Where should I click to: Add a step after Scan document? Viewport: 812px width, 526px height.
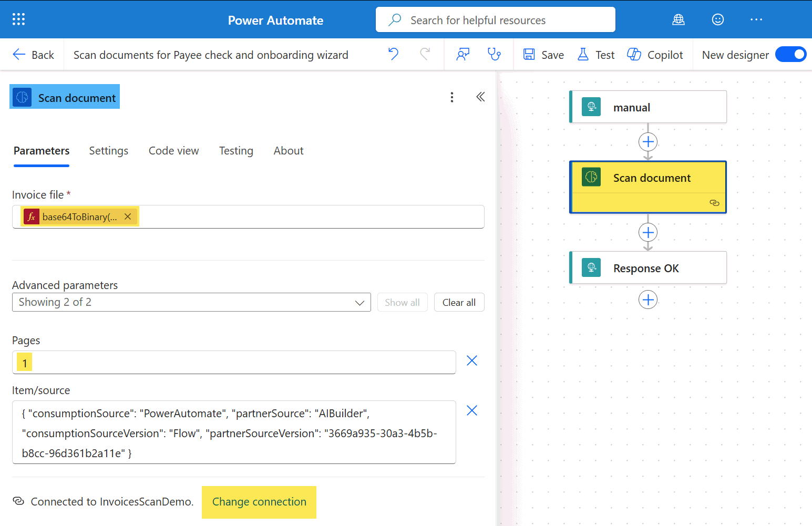coord(648,232)
